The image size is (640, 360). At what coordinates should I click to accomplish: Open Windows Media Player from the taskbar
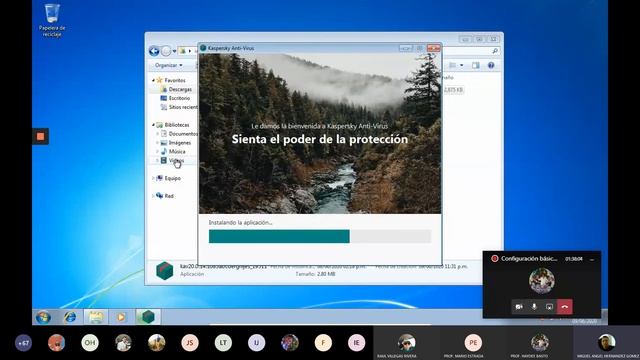(x=121, y=317)
